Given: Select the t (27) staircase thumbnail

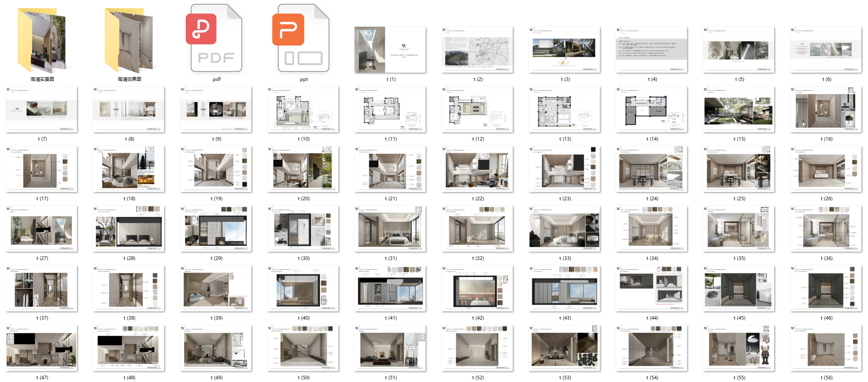Looking at the screenshot, I should (41, 229).
